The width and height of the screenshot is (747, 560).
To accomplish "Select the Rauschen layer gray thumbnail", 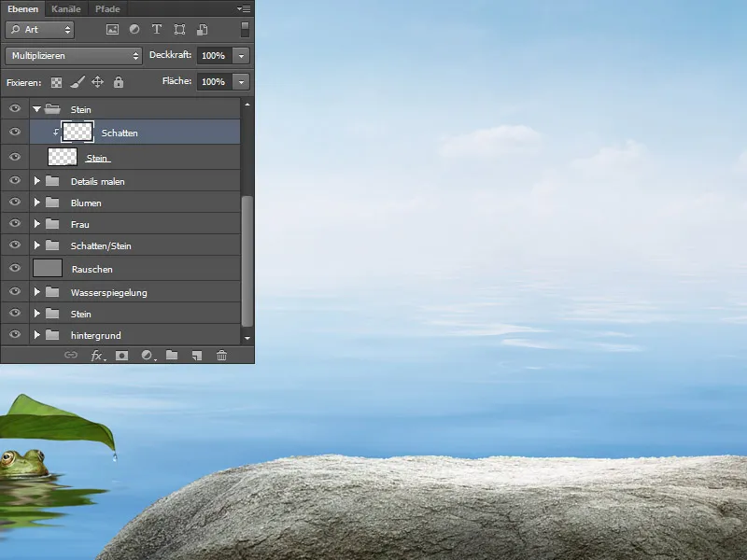I will pos(48,268).
